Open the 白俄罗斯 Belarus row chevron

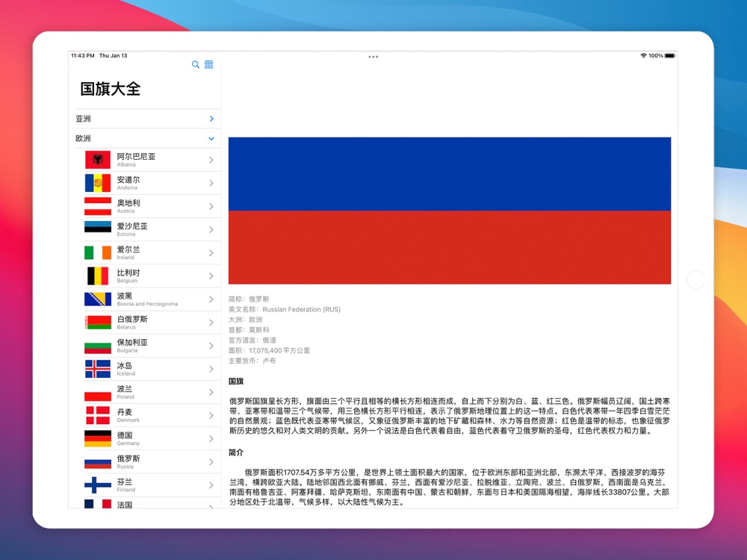[x=211, y=323]
